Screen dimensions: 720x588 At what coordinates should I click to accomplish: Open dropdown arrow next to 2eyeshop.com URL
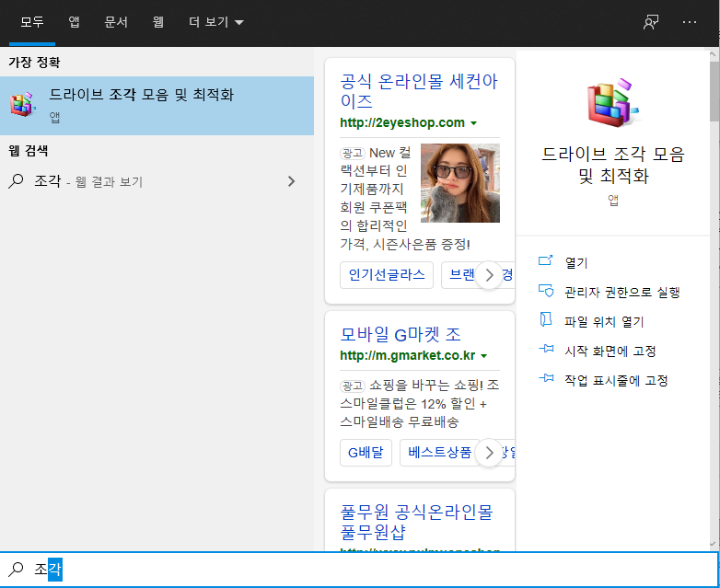pos(474,123)
